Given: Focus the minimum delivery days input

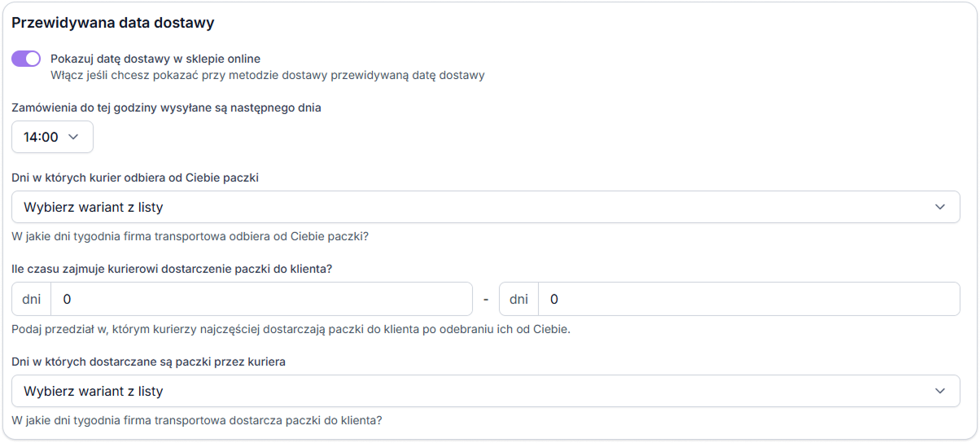Looking at the screenshot, I should [262, 299].
